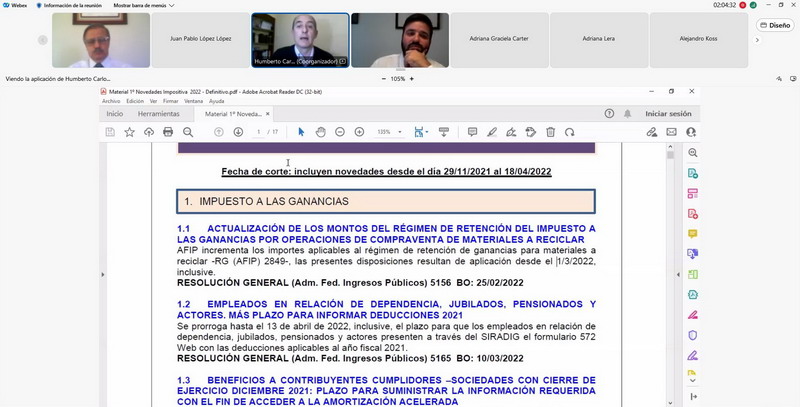Click the scrolling mode icon
The image size is (800, 407).
coord(444,132)
